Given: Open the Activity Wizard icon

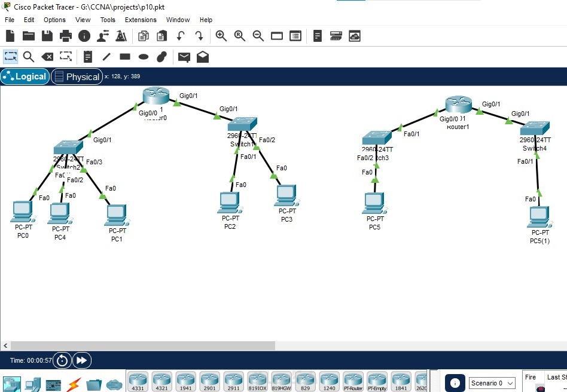Looking at the screenshot, I should (103, 36).
